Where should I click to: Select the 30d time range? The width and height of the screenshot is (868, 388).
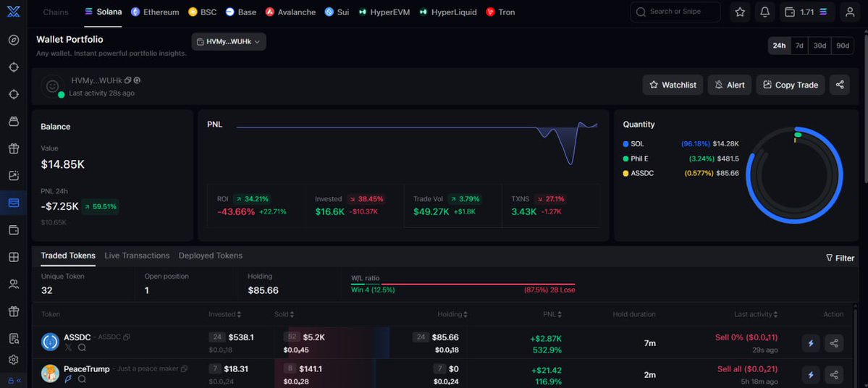pyautogui.click(x=819, y=46)
